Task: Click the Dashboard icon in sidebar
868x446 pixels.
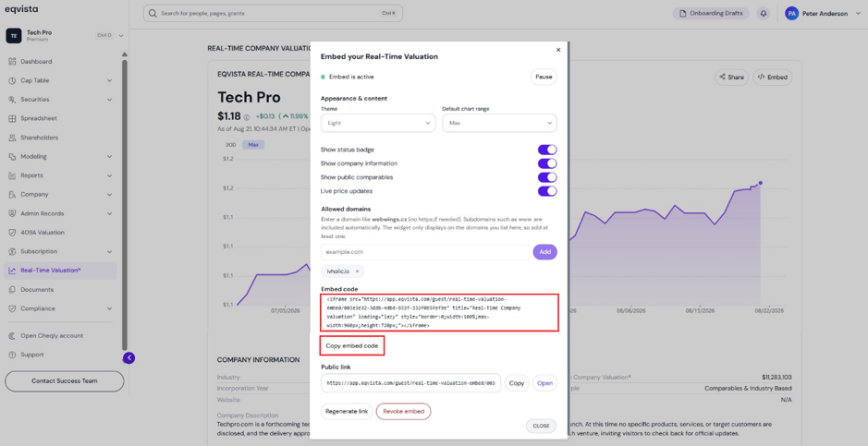Action: (12, 61)
